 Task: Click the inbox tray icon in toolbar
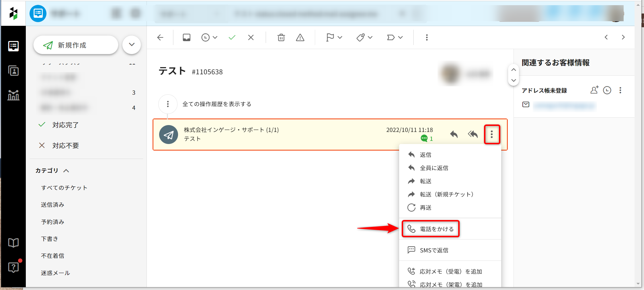click(186, 38)
